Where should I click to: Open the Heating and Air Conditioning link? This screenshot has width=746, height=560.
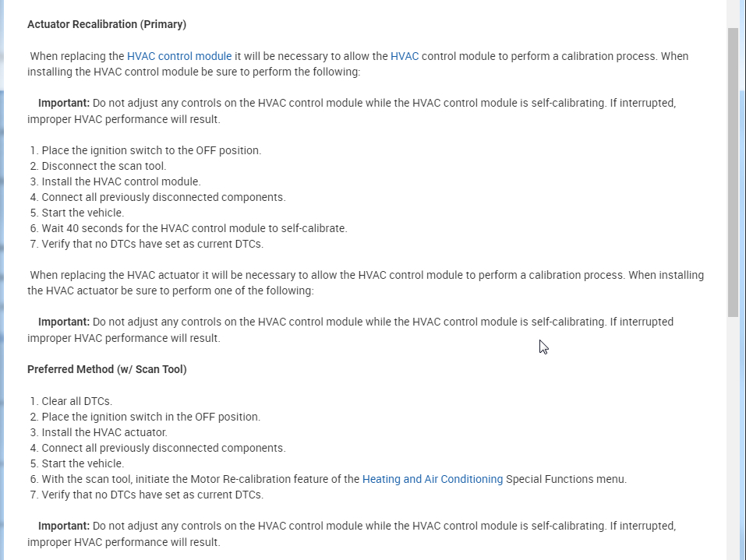click(433, 479)
